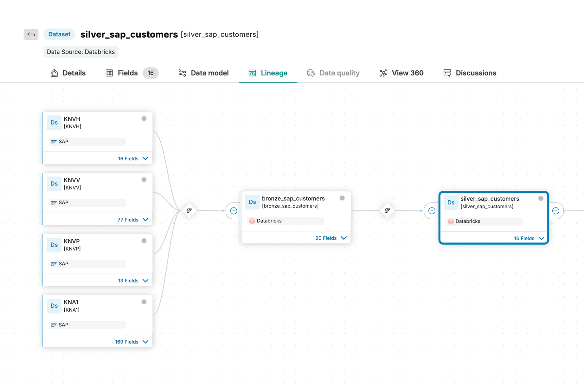Click the KNVH node status dot

(x=144, y=119)
